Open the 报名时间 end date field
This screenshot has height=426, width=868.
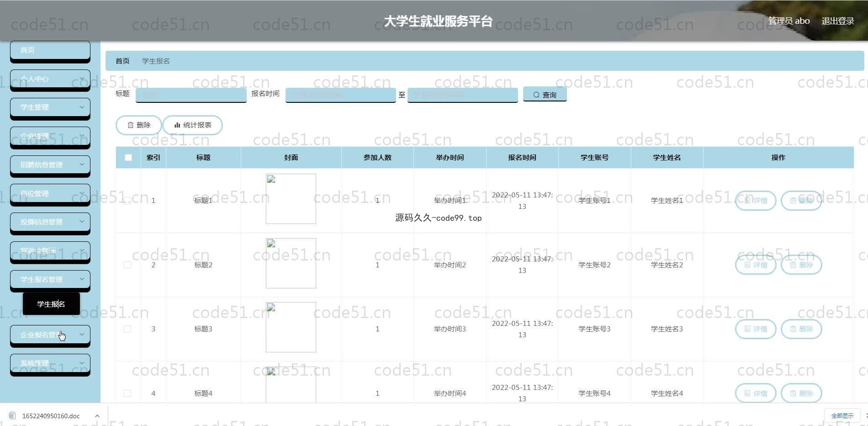coord(462,95)
